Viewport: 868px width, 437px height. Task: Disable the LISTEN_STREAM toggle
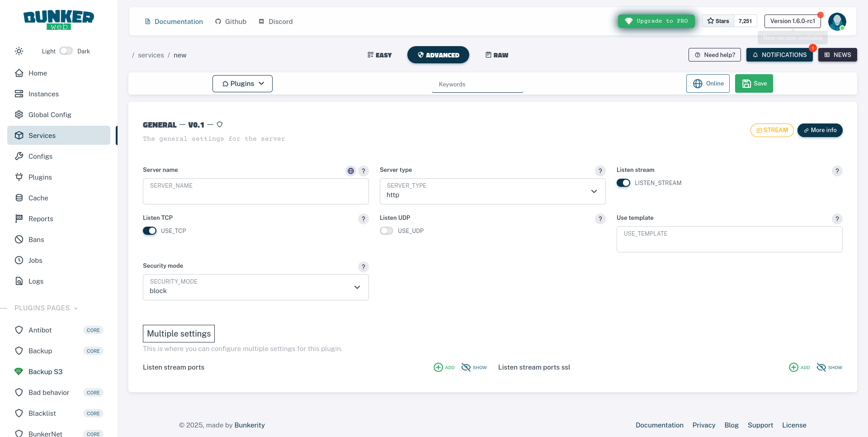[x=623, y=183]
